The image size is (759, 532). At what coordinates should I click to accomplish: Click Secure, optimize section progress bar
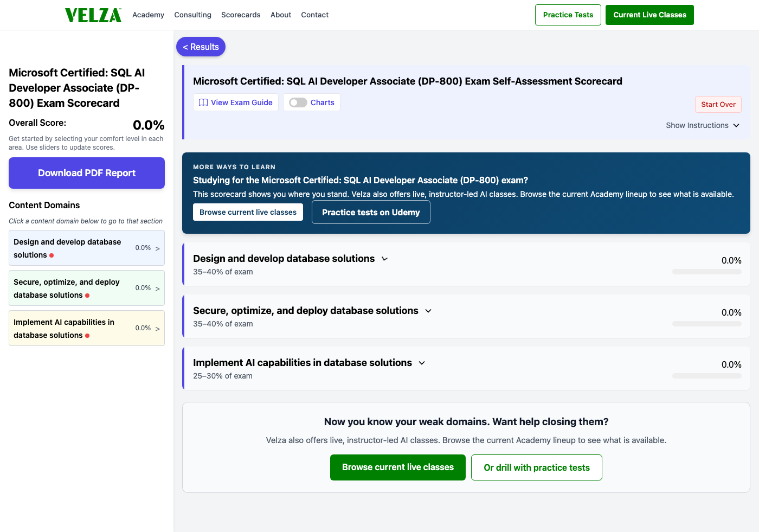(x=707, y=324)
